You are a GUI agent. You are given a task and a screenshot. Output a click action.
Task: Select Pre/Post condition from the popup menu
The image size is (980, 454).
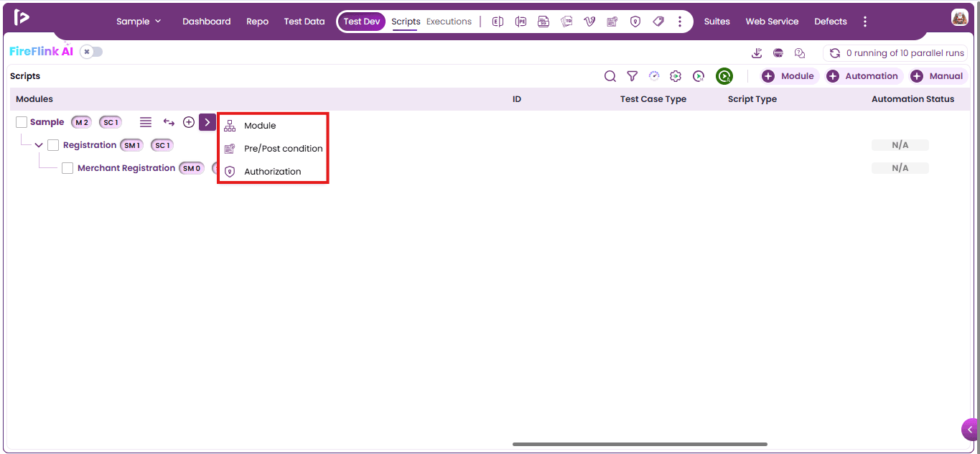click(273, 149)
